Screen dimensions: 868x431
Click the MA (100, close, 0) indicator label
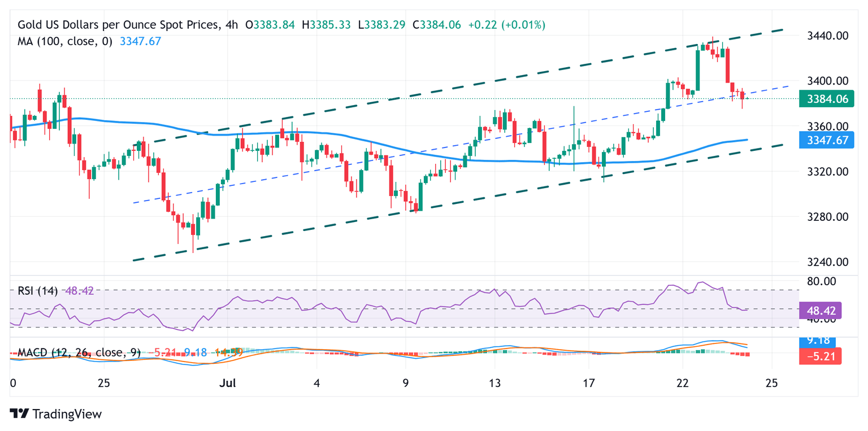click(65, 41)
